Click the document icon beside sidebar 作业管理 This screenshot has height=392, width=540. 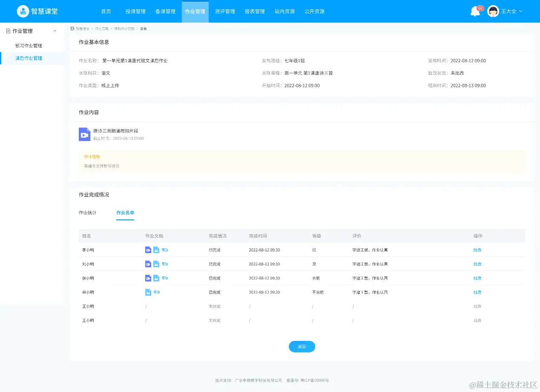tap(8, 31)
